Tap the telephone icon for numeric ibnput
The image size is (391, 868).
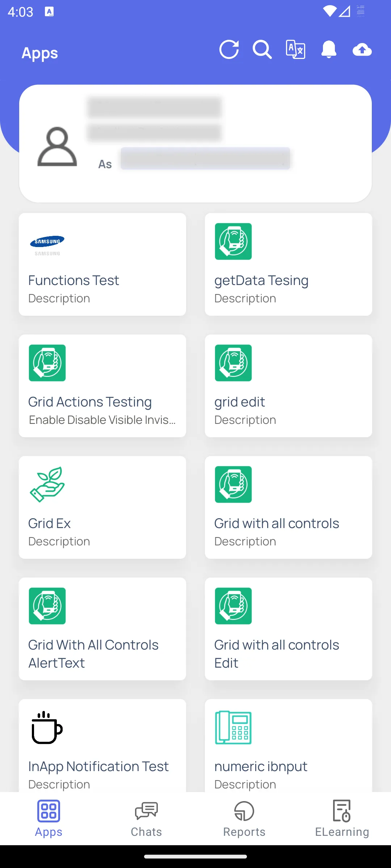pos(233,727)
